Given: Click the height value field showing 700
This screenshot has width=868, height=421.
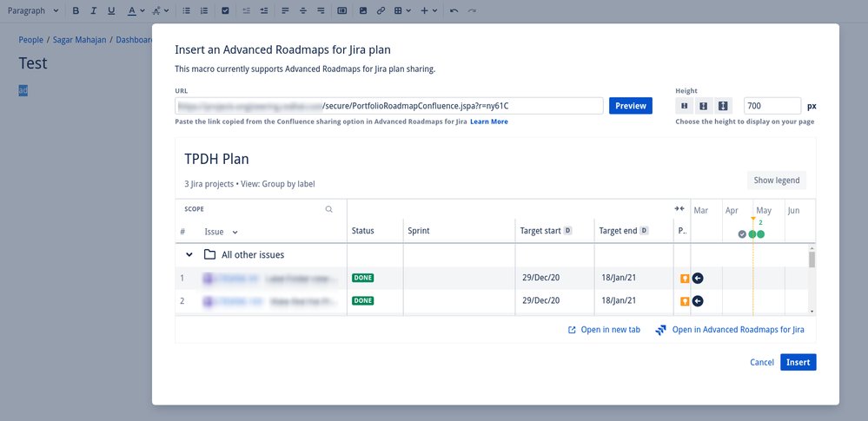Looking at the screenshot, I should coord(772,106).
